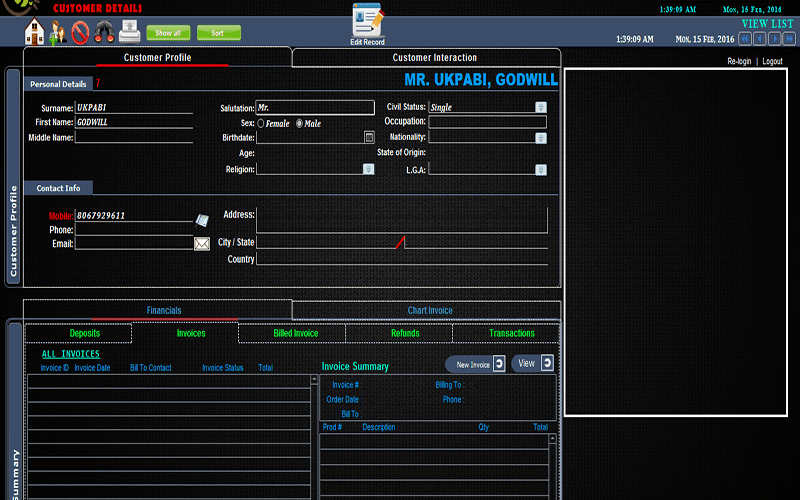This screenshot has height=500, width=800.
Task: Open the Billed Invoice tab
Action: pyautogui.click(x=295, y=333)
